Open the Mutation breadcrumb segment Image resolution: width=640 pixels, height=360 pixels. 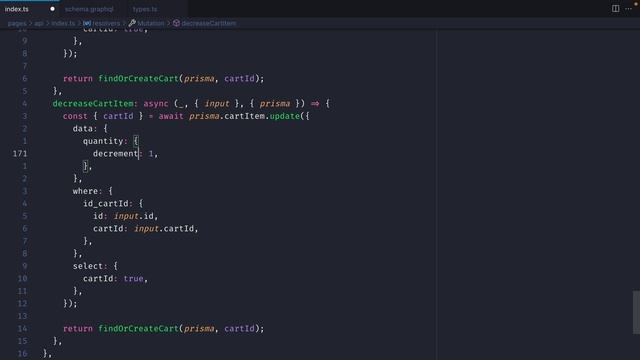click(x=151, y=23)
